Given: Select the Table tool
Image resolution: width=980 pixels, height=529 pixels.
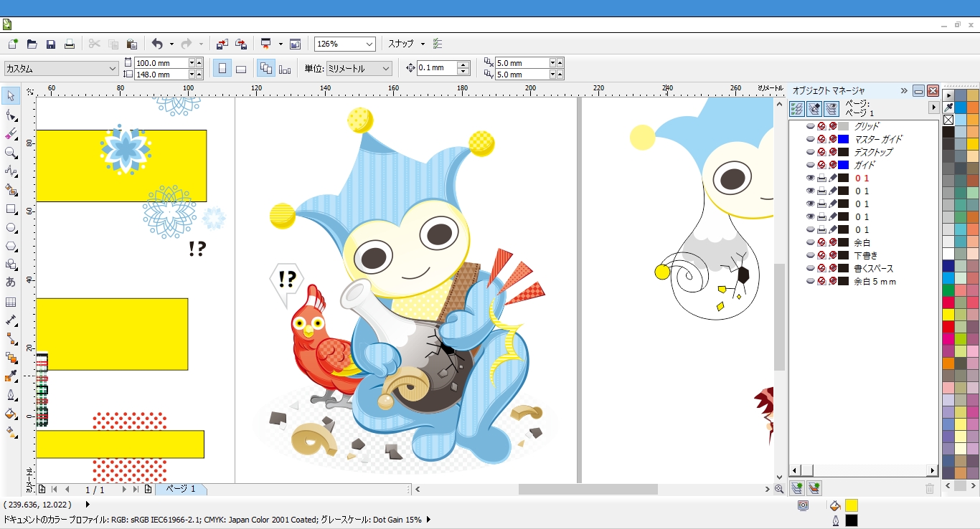Looking at the screenshot, I should pyautogui.click(x=11, y=302).
